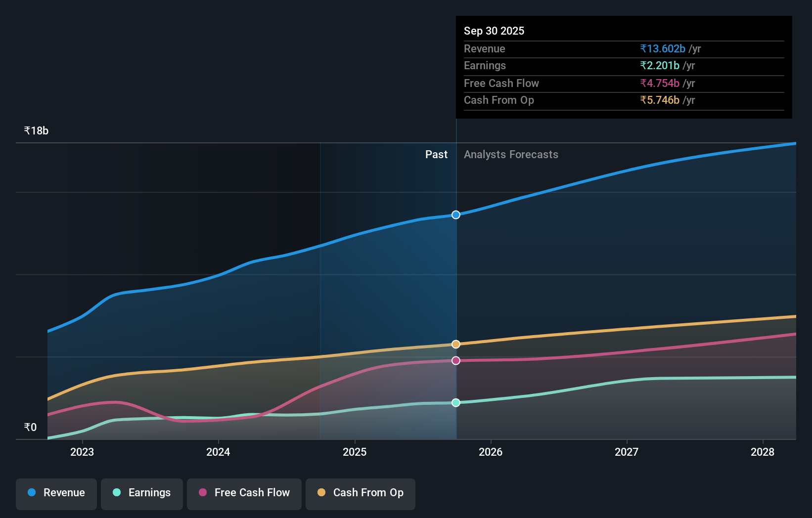812x518 pixels.
Task: Click the Revenue data point marker
Action: 455,215
